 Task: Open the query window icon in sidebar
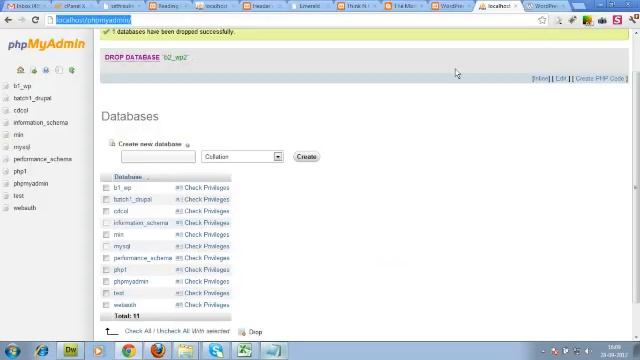(x=46, y=70)
